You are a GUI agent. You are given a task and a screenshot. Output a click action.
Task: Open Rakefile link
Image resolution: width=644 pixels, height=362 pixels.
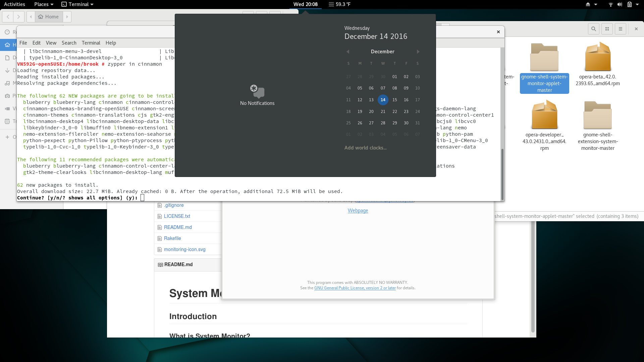coord(172,238)
